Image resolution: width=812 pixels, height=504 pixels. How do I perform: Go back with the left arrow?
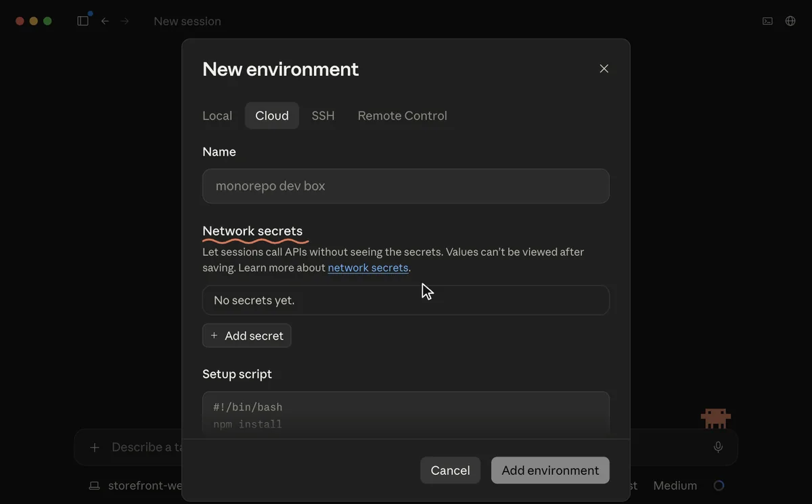105,21
